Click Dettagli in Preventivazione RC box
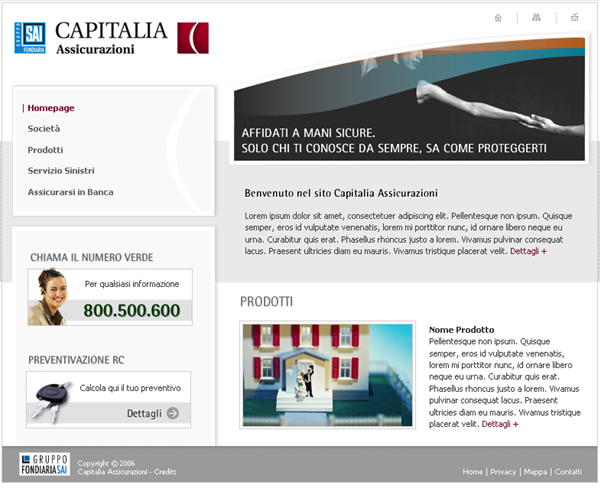Viewport: 600px width, 500px height. coord(144,414)
